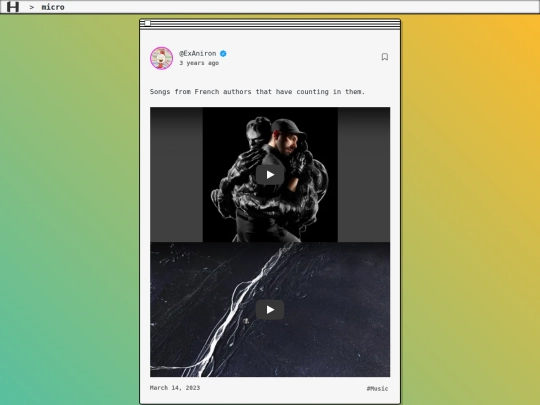
Task: Click the left gray margin of first video
Action: coord(176,175)
